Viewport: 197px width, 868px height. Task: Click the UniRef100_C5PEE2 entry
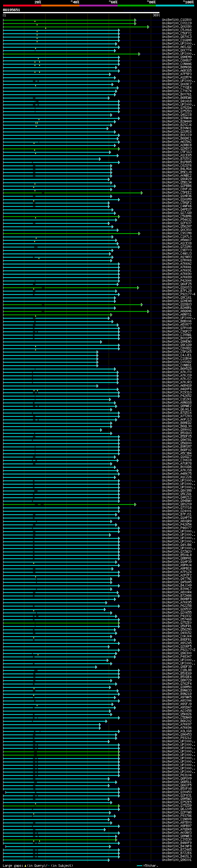(x=177, y=193)
